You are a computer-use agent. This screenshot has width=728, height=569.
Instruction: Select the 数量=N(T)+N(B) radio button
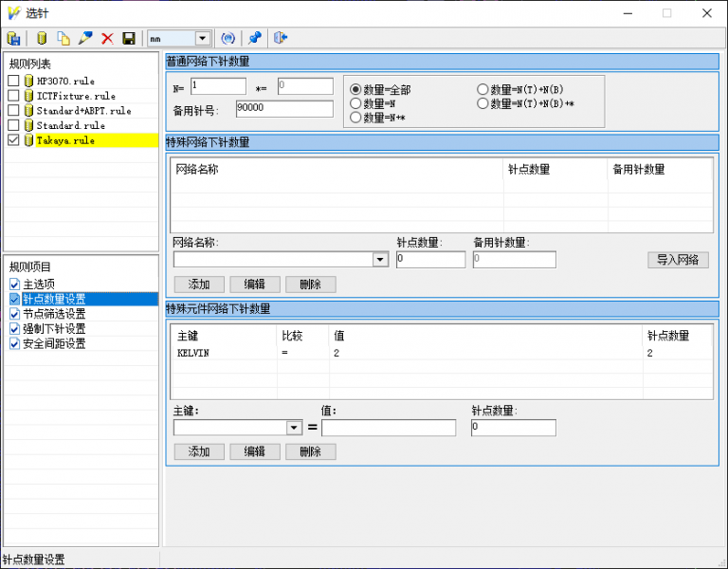tap(482, 89)
